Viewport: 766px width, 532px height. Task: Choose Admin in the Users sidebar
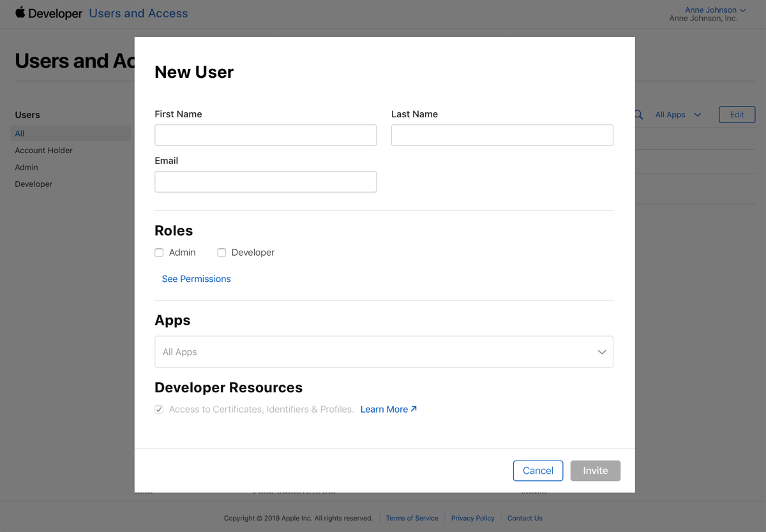click(27, 167)
